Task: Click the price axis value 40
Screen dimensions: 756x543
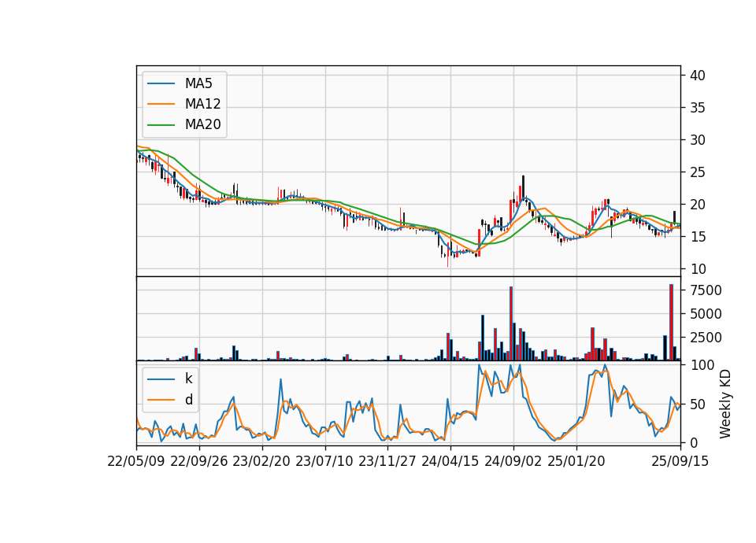Action: pos(698,76)
